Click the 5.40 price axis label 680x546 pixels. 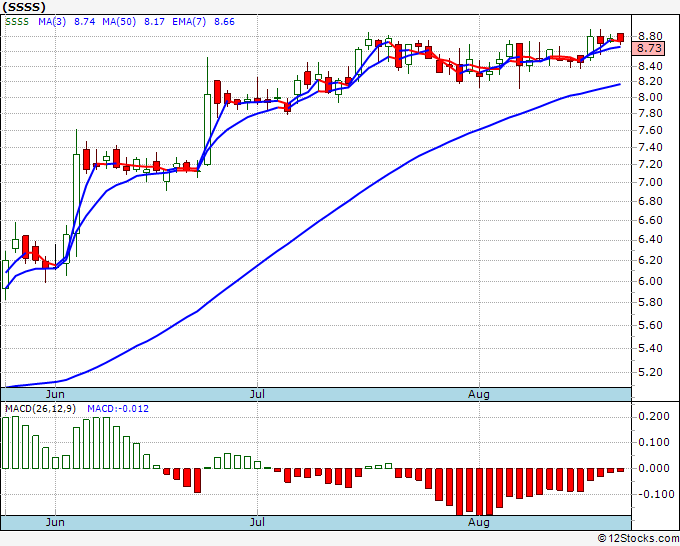[x=650, y=348]
